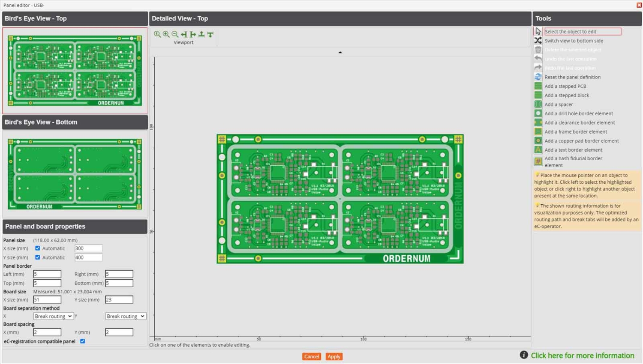This screenshot has height=364, width=643.
Task: Select the Add a copper pad border icon
Action: pos(538,141)
